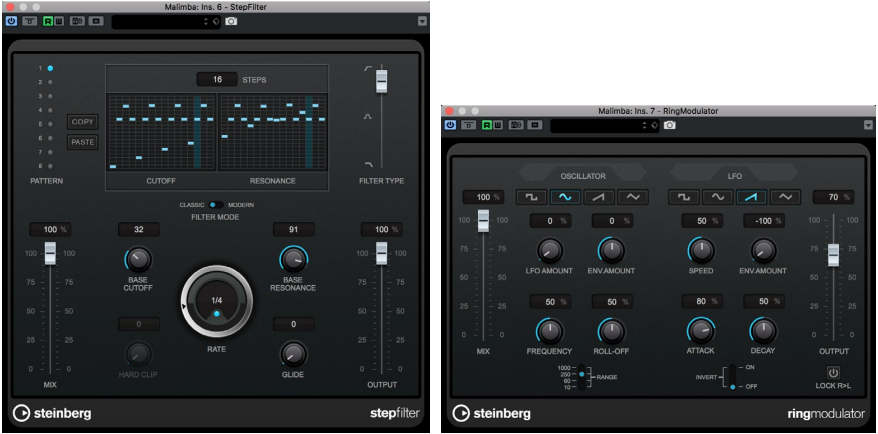
Task: Enable Read automation in RingModulator window
Action: tap(487, 125)
